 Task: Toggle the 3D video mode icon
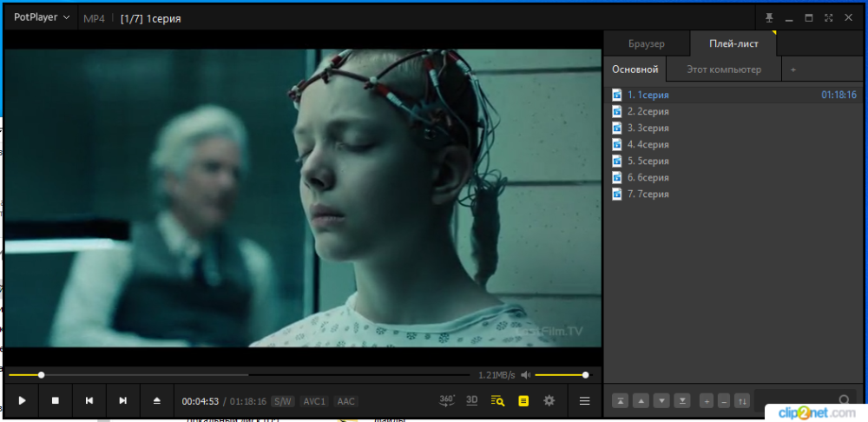(471, 400)
